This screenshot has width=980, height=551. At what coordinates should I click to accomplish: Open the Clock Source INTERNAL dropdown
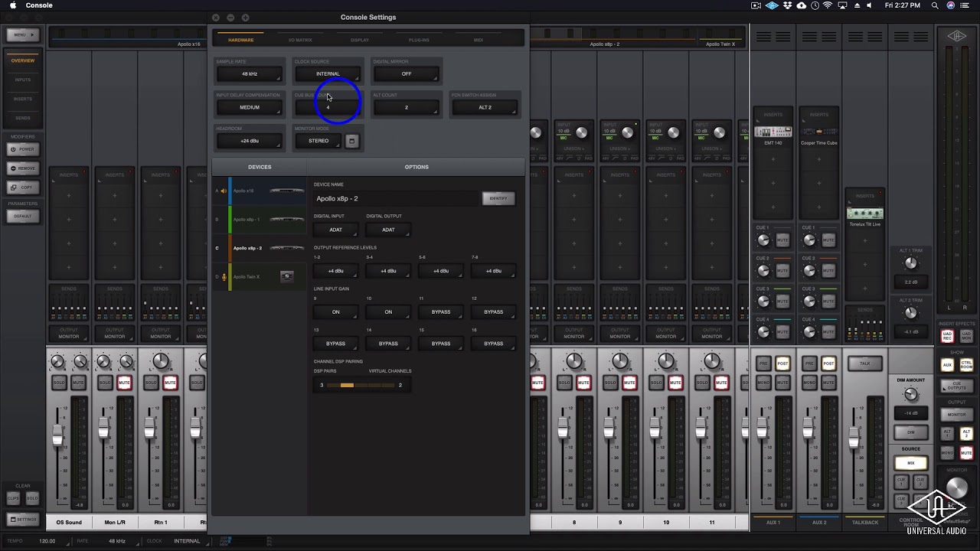tap(328, 74)
